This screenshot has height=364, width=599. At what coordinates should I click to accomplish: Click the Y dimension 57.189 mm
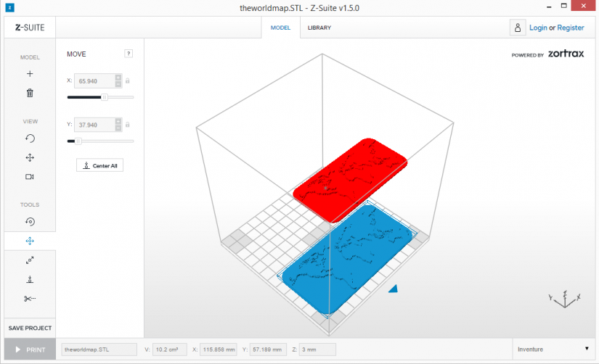point(268,349)
